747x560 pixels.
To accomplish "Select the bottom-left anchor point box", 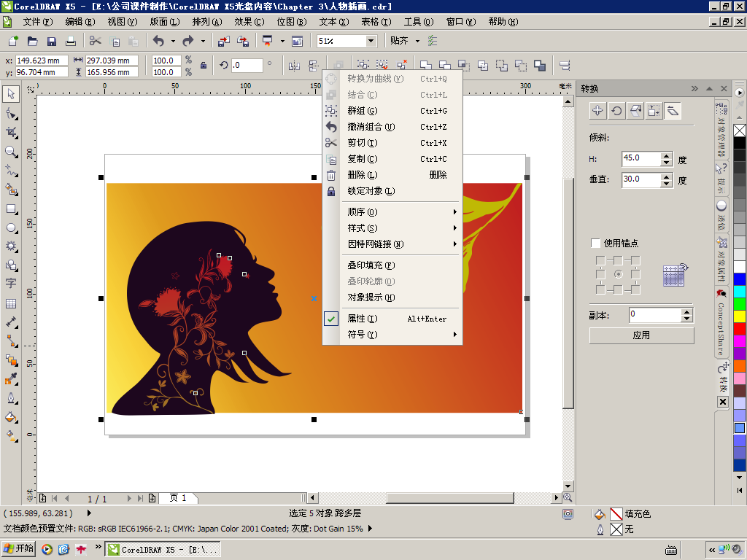I will (x=600, y=289).
